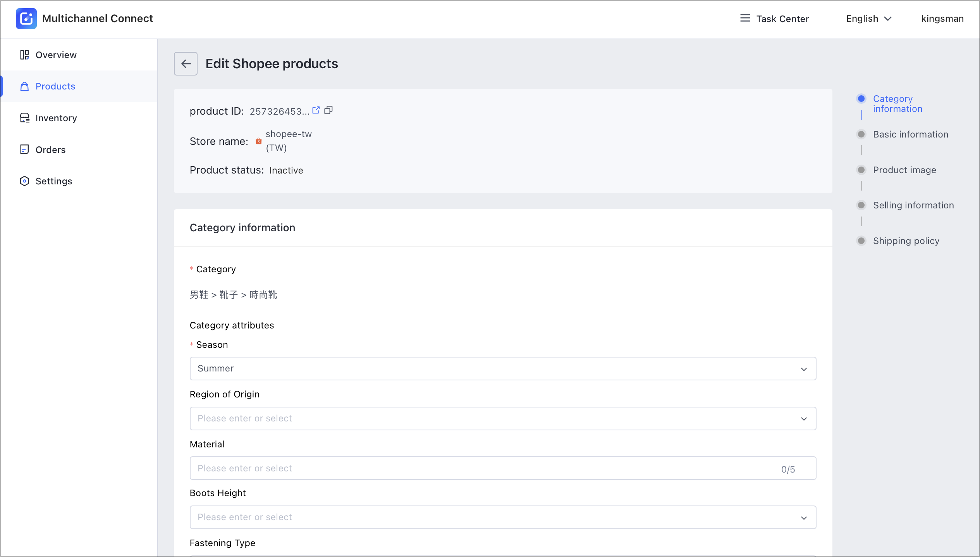
Task: Expand the Boots Height dropdown
Action: coord(503,517)
